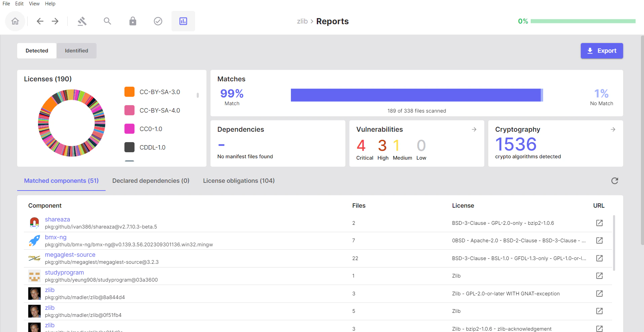The width and height of the screenshot is (644, 332).
Task: Refresh the matched components list
Action: click(x=615, y=181)
